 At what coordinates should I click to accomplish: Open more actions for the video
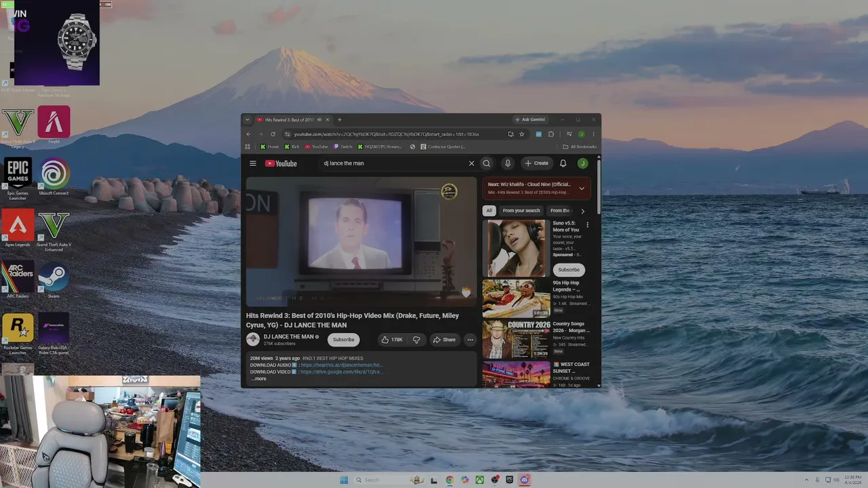[x=470, y=340]
